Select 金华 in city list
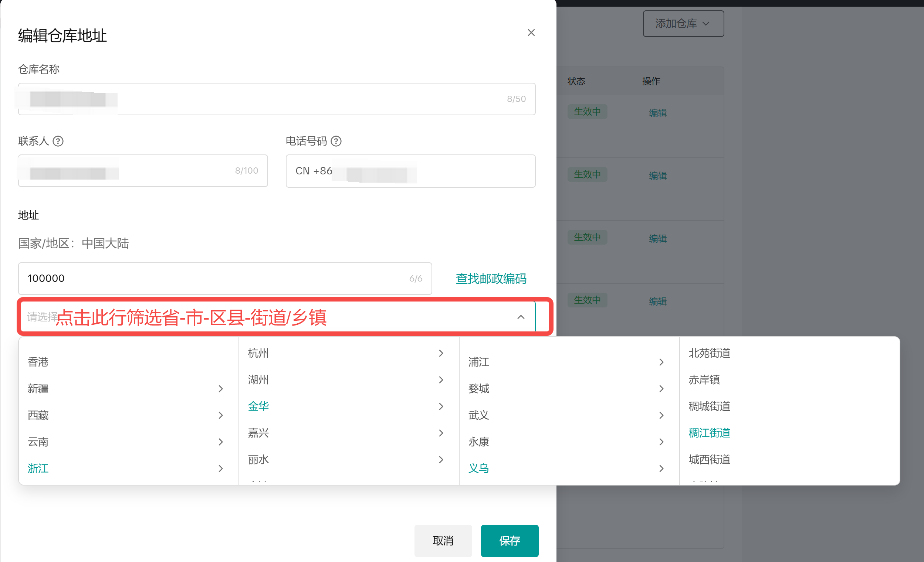Screen dimensions: 924x562 coord(258,406)
